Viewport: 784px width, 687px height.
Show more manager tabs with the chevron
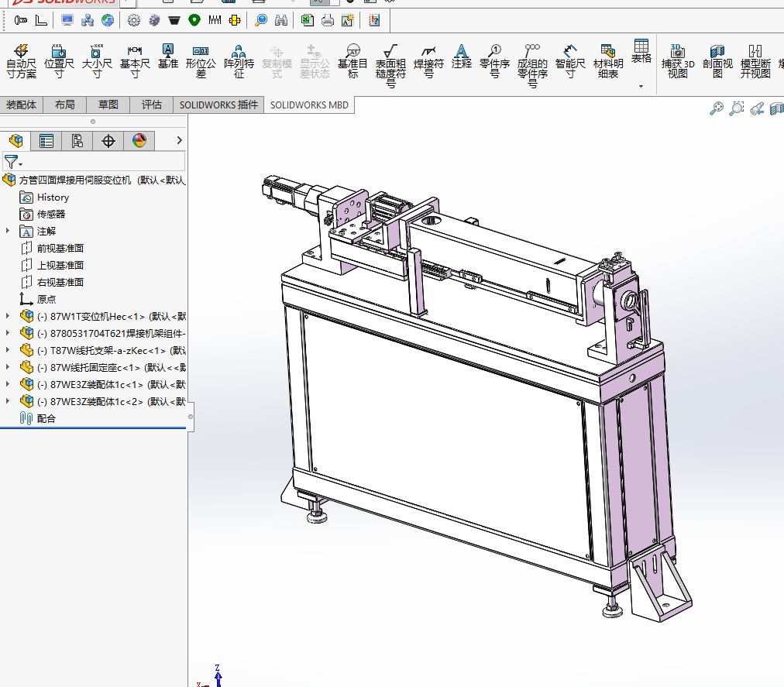click(179, 140)
